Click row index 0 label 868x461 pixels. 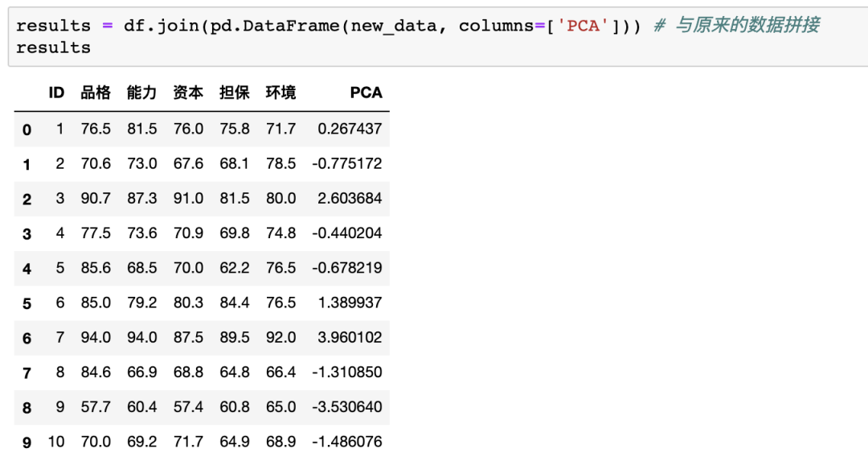27,130
